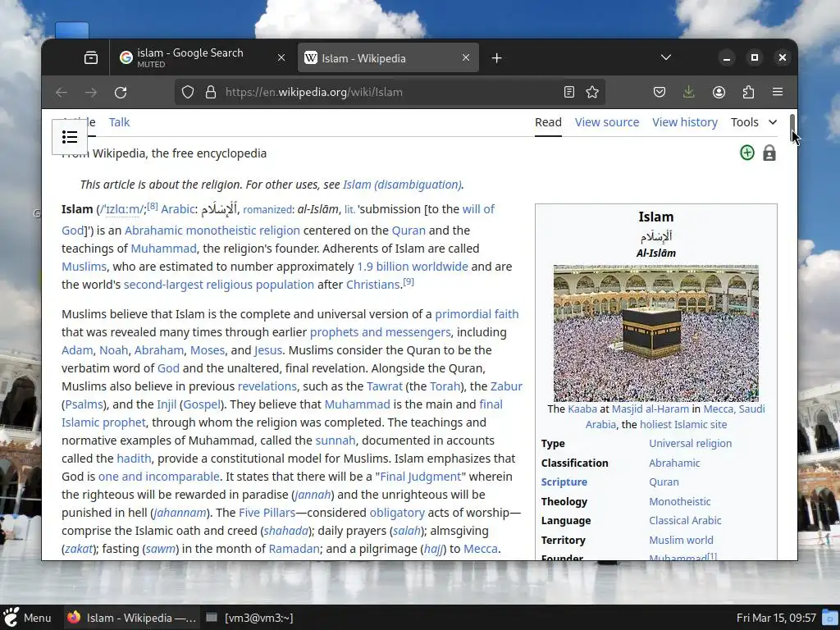Open the Kaaba photo thumbnail
The width and height of the screenshot is (840, 630).
(x=655, y=333)
